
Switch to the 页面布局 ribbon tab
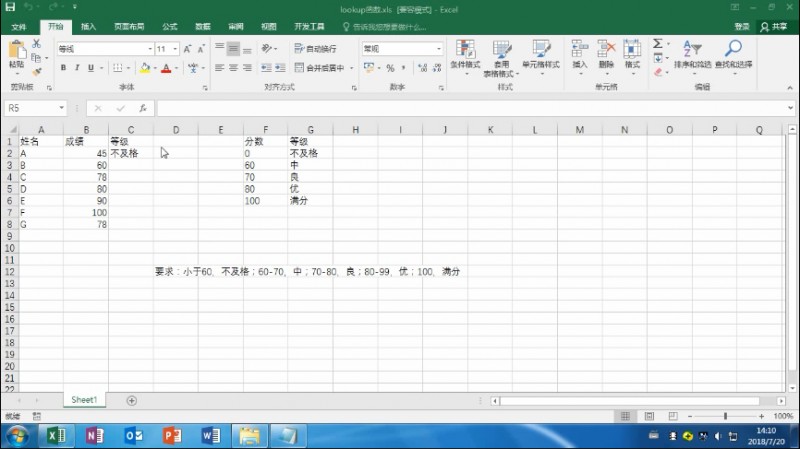(129, 27)
